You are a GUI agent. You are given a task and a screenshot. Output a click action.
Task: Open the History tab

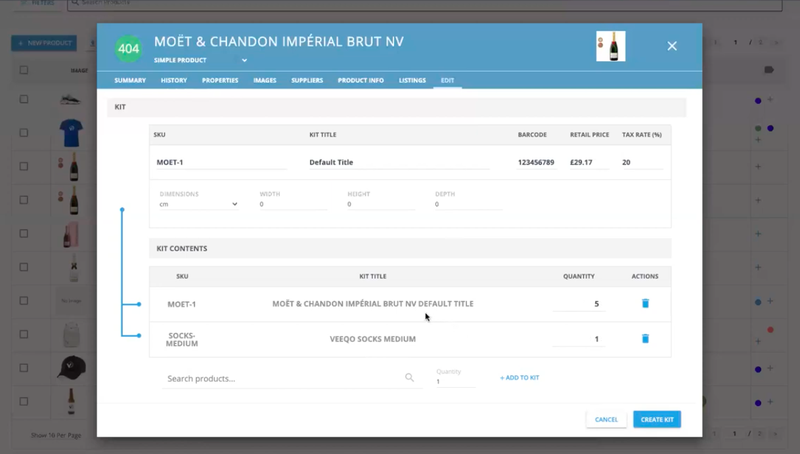coord(174,80)
